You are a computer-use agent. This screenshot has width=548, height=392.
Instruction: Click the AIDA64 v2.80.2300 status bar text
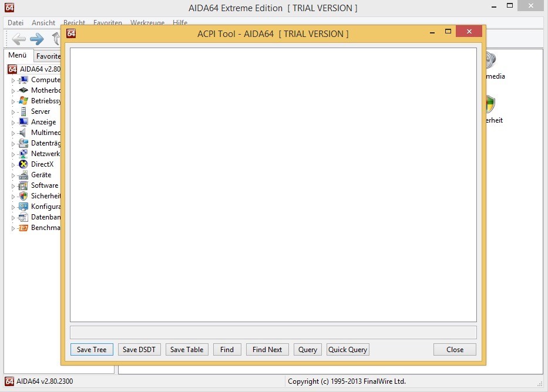[45, 381]
